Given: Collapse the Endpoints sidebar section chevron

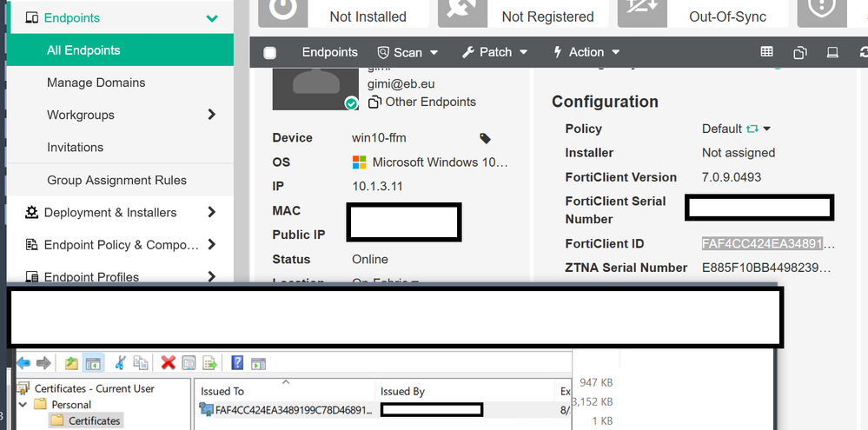Looking at the screenshot, I should (211, 18).
